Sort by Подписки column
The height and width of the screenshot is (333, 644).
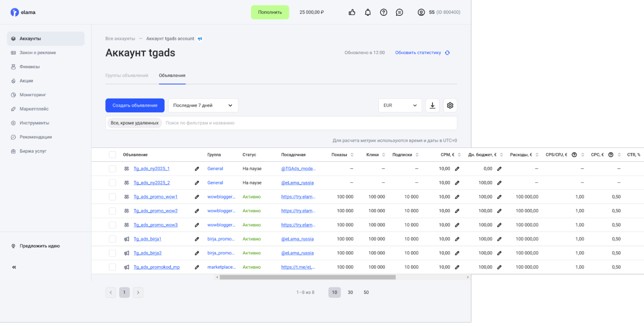pos(417,155)
